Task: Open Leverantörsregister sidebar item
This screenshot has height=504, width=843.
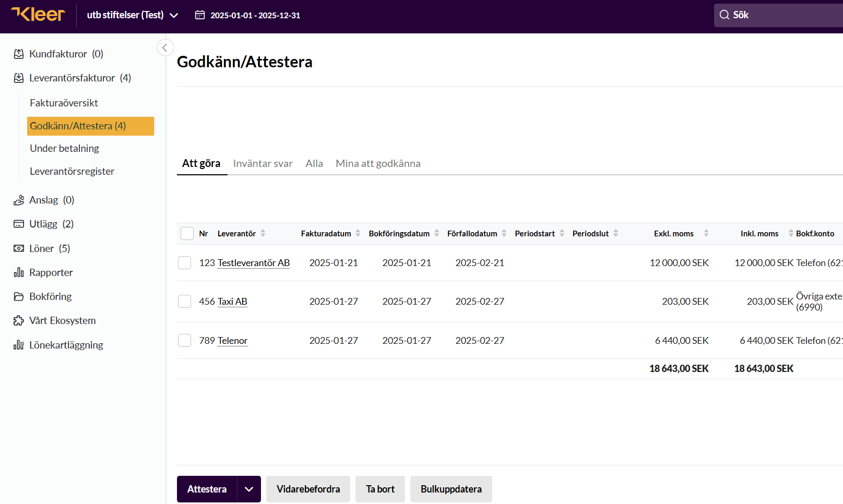Action: tap(72, 171)
